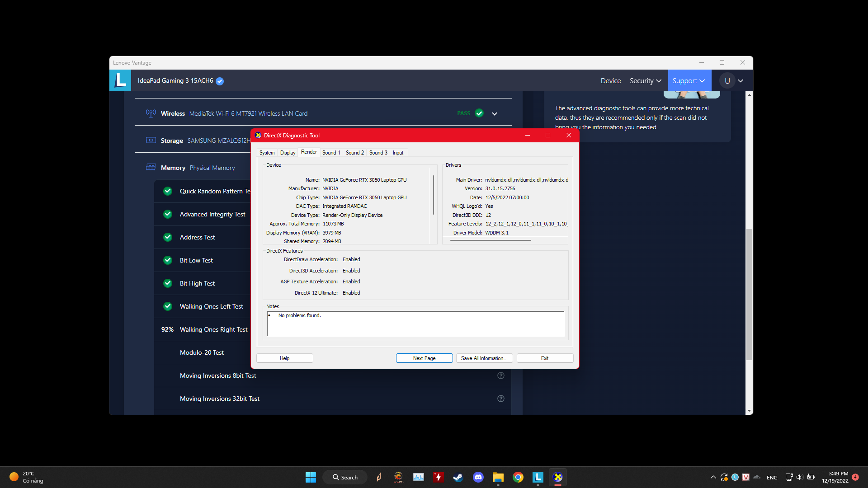Expand the Wireless section chevron
This screenshot has width=868, height=488.
[495, 114]
